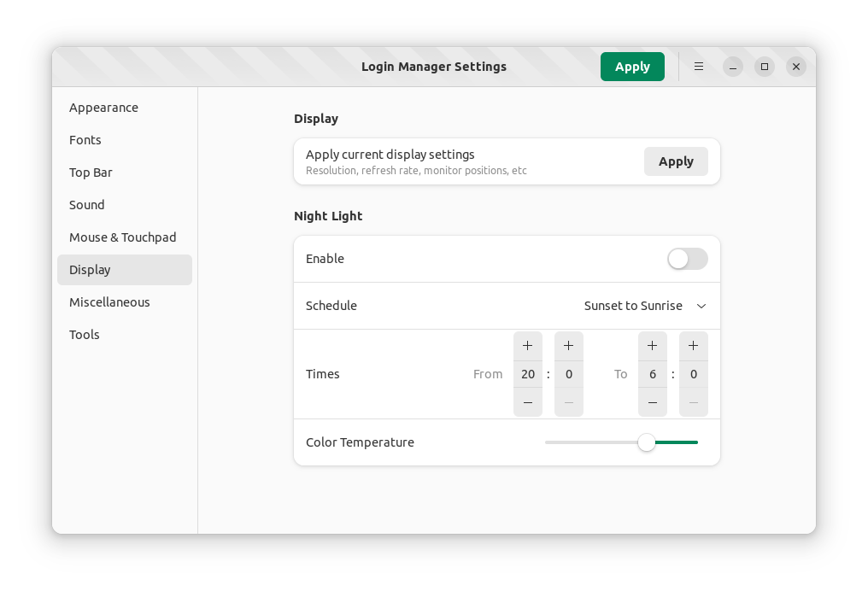The image size is (868, 591).
Task: Open Mouse & Touchpad settings
Action: coord(122,237)
